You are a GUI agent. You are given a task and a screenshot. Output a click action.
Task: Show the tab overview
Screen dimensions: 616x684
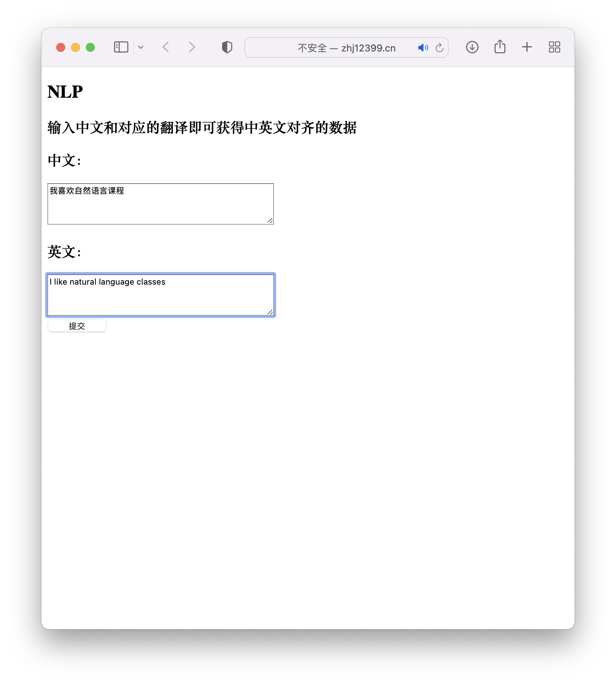pos(555,47)
